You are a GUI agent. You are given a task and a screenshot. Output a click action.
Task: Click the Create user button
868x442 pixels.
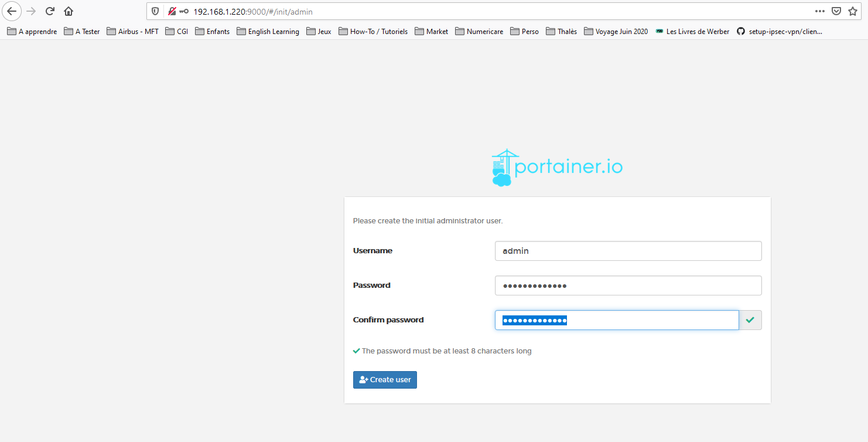[385, 380]
